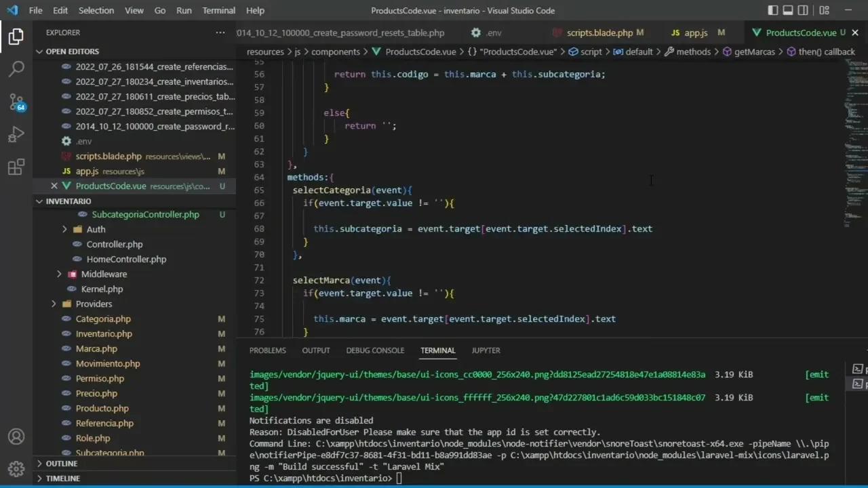This screenshot has height=488, width=868.
Task: Open the Run and Debug view
Action: tap(16, 134)
